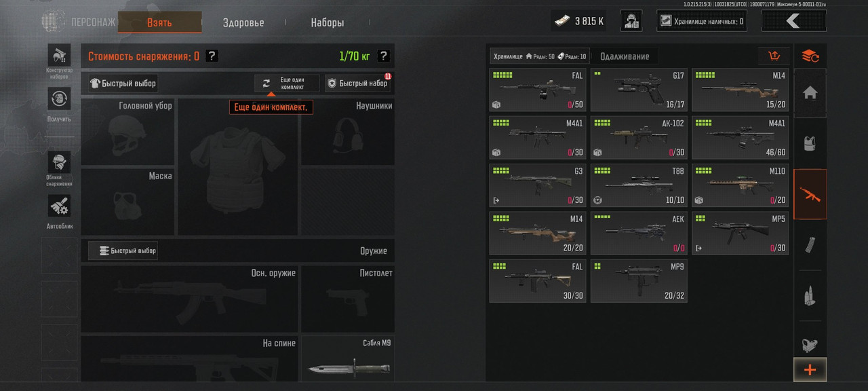Choose the T88 sniper rifle item
This screenshot has width=868, height=391.
pos(639,185)
